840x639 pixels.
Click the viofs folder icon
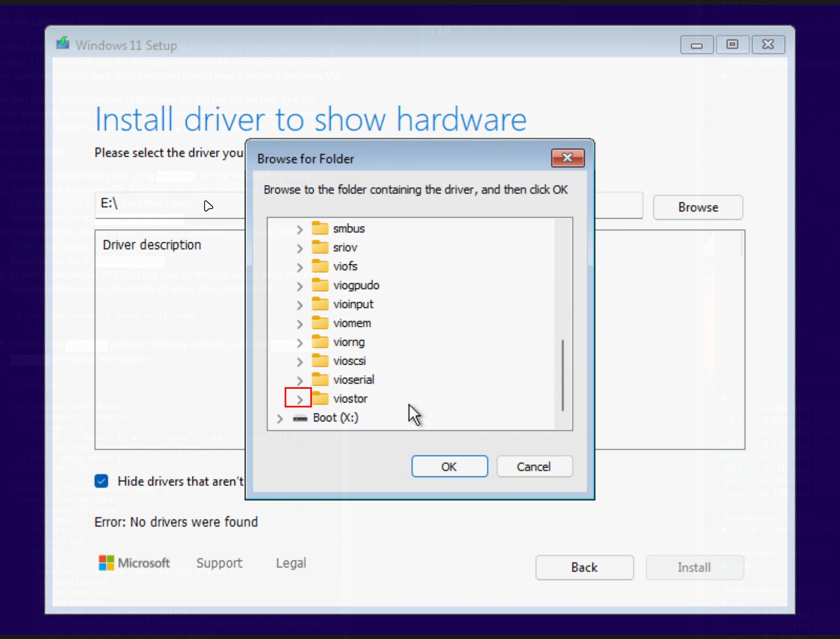click(x=320, y=266)
